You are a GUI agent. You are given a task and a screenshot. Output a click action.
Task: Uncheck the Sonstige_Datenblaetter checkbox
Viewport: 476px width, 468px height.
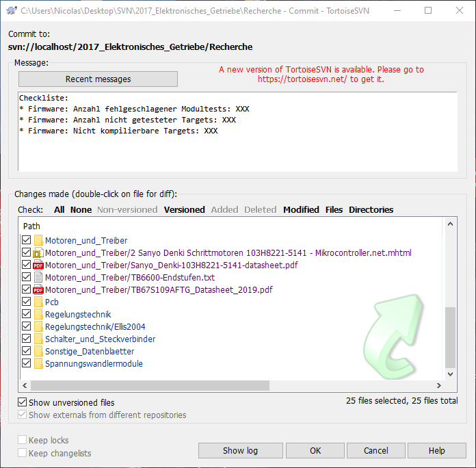27,351
